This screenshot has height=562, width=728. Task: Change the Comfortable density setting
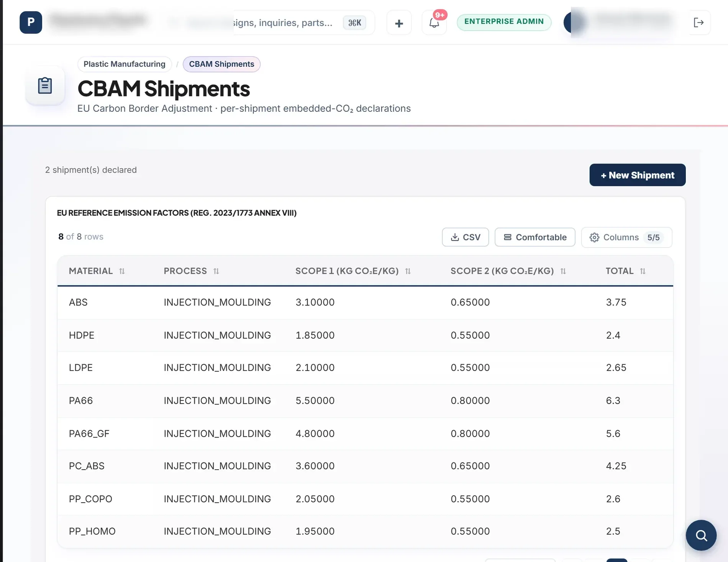pos(535,237)
